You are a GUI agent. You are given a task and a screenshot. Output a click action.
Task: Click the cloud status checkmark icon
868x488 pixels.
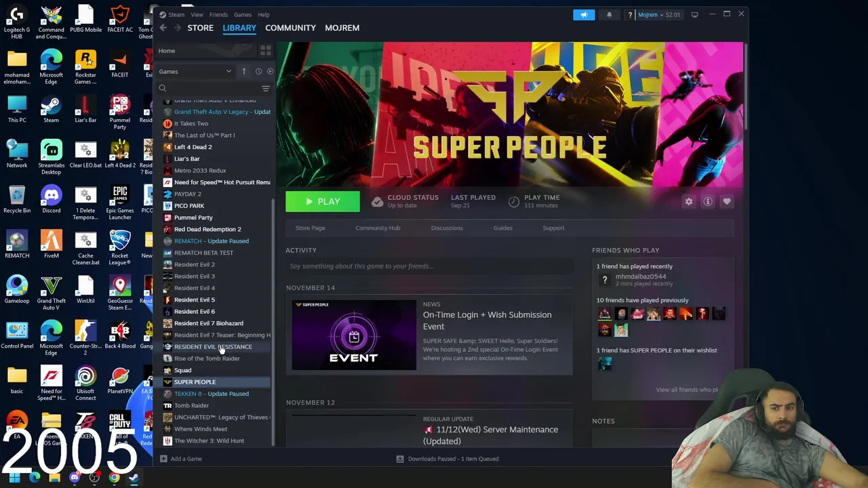pyautogui.click(x=377, y=201)
